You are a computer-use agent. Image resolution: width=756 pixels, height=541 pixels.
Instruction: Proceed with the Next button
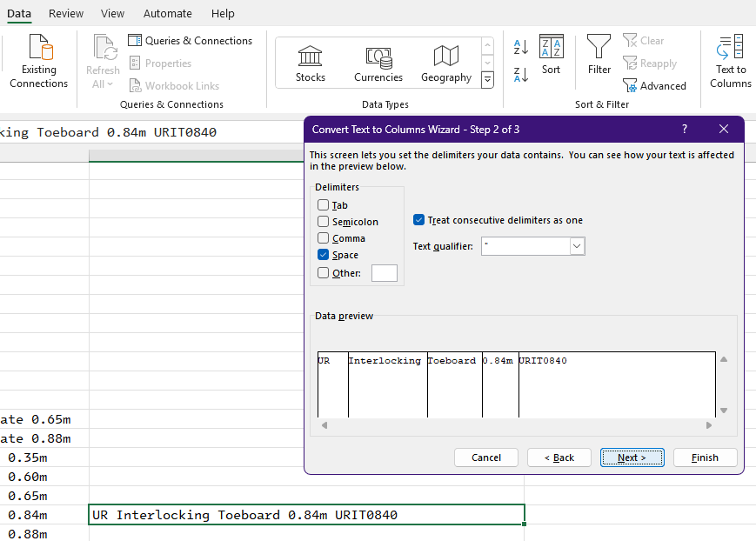point(632,458)
